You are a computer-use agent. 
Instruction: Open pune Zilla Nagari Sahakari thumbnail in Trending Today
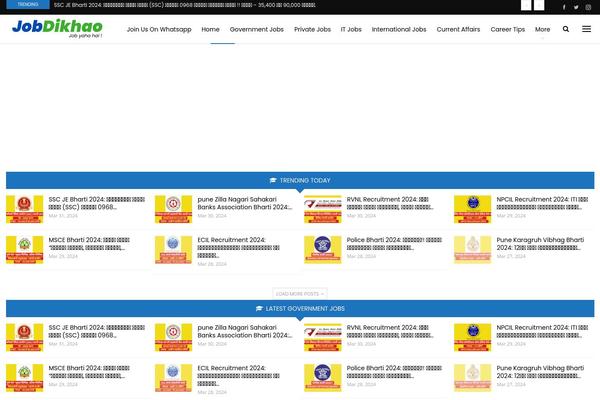click(173, 209)
